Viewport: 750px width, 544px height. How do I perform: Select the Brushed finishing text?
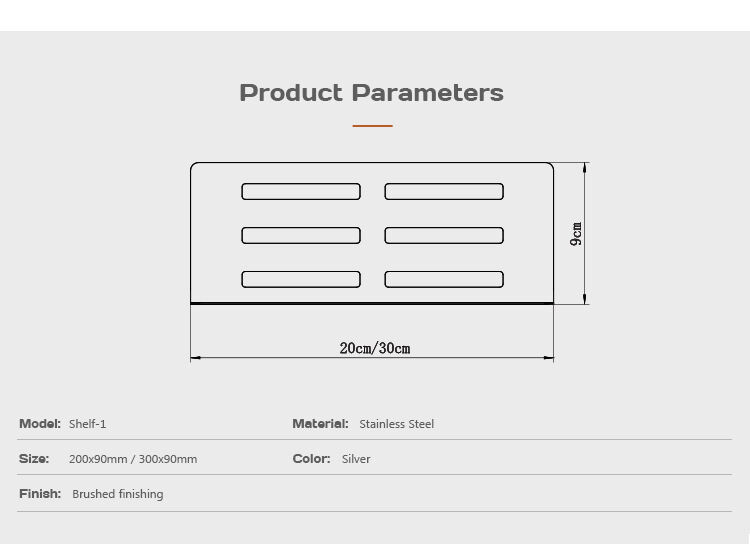pos(118,494)
